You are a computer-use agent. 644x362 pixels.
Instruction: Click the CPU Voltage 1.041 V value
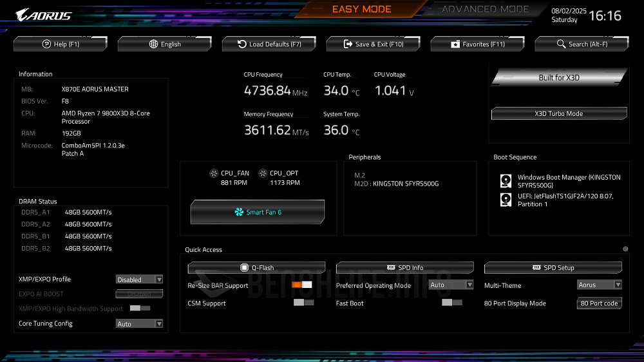click(x=394, y=91)
